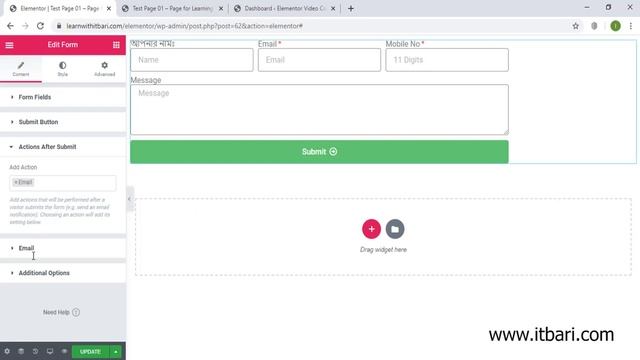Open template library folder button
640x360 pixels.
(x=395, y=229)
